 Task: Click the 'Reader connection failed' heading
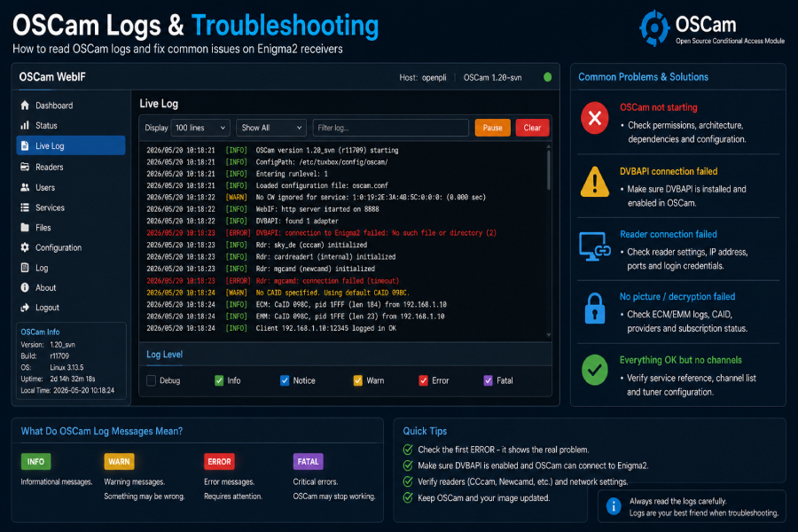tap(669, 234)
